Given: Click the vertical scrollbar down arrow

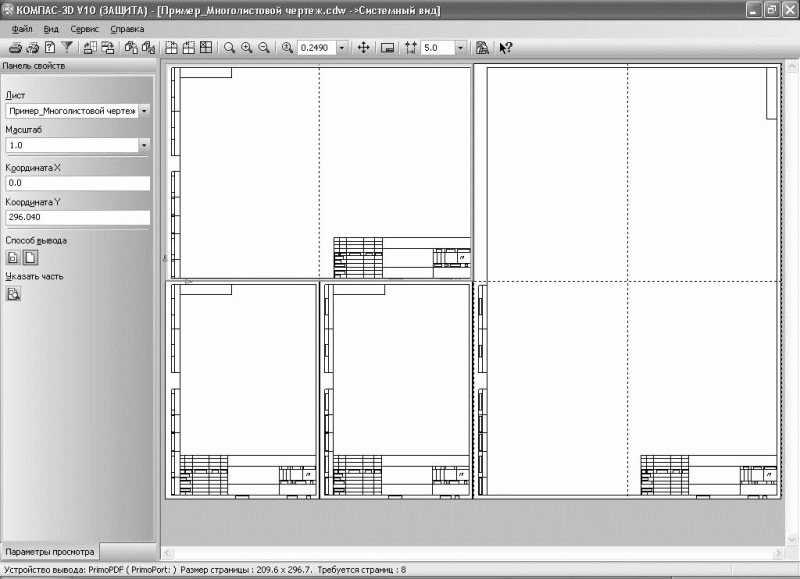Looking at the screenshot, I should tap(792, 539).
